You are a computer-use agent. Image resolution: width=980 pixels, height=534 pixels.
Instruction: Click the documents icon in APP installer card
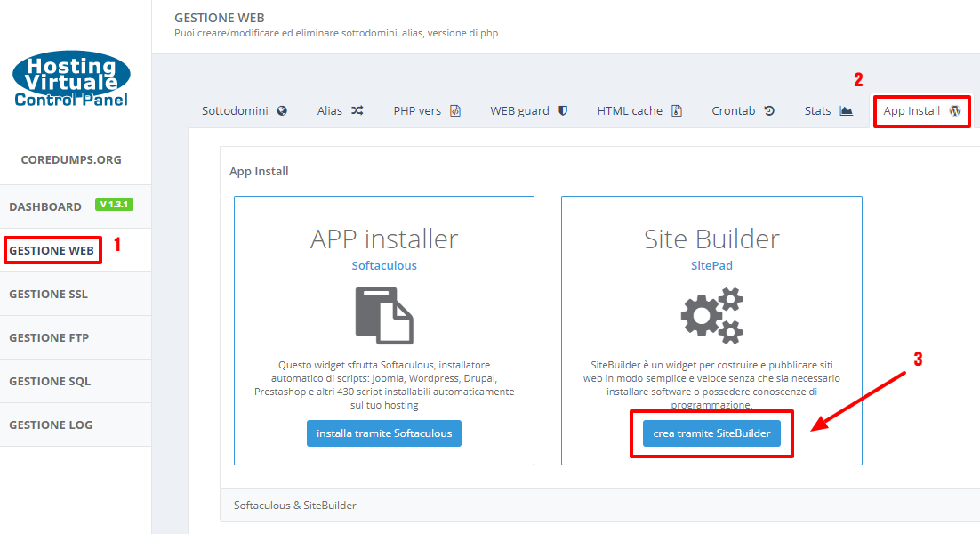click(x=384, y=315)
